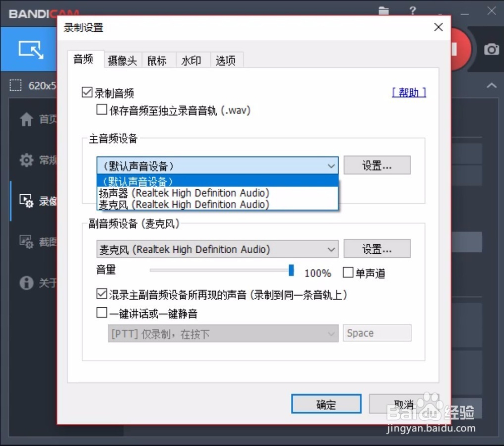Open 设置... for the secondary microphone device
This screenshot has width=504, height=446.
(x=377, y=249)
